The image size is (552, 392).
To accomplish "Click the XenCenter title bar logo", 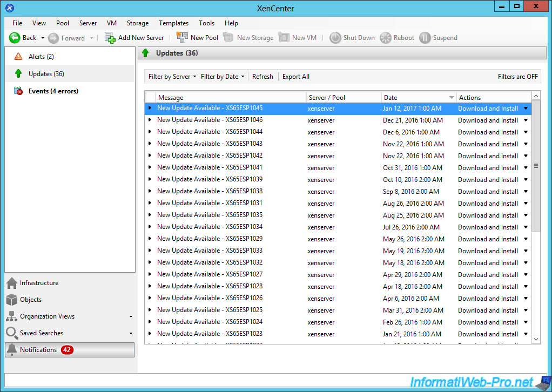I will [10, 8].
